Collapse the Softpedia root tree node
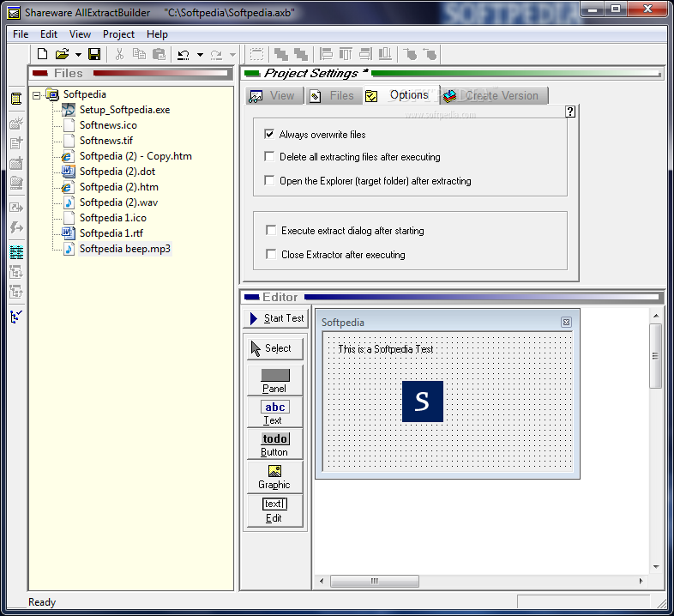This screenshot has height=616, width=674. [37, 95]
